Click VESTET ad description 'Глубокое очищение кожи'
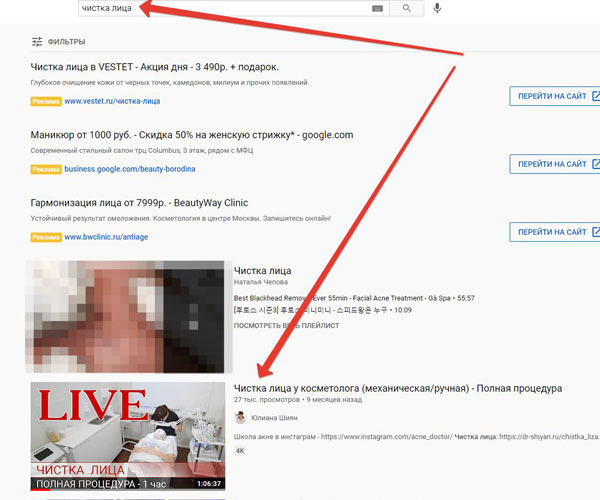 (x=170, y=83)
